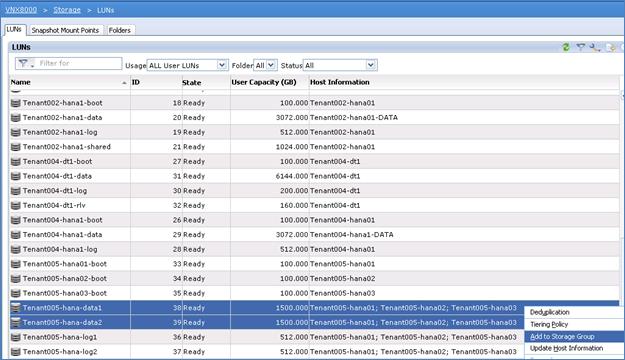Select LUN icon for Tenant004-dt1-rlv
625x360 pixels.
click(16, 206)
